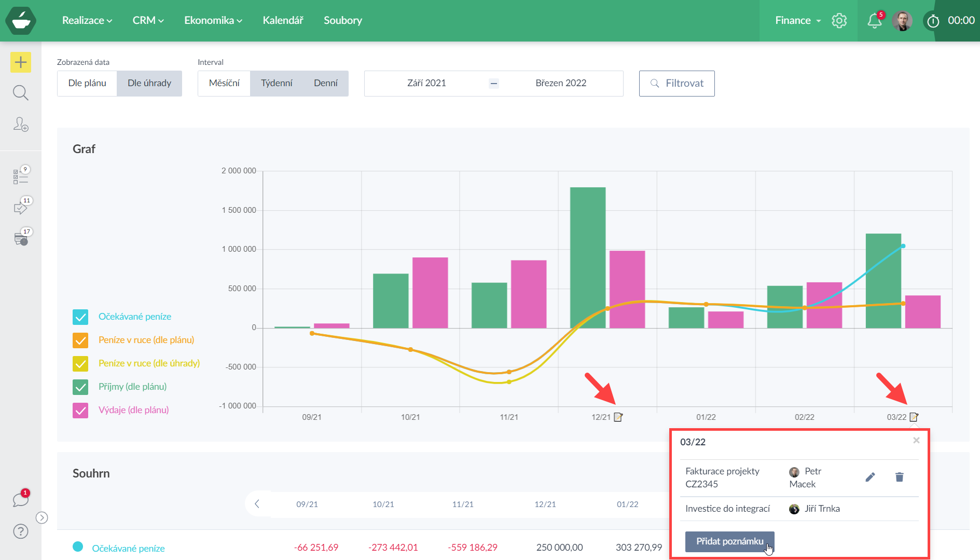The image size is (980, 560).
Task: Click the note icon next to 12/21
Action: [618, 417]
